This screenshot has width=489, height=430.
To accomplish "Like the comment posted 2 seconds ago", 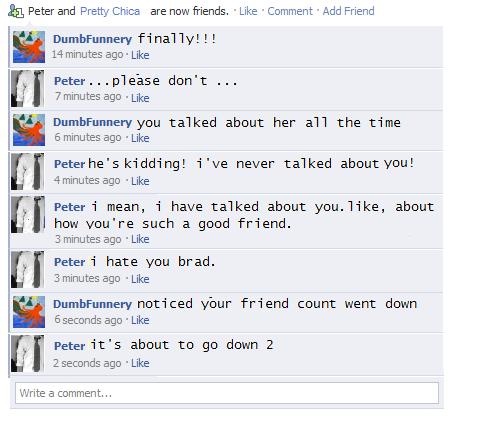I will coord(140,363).
